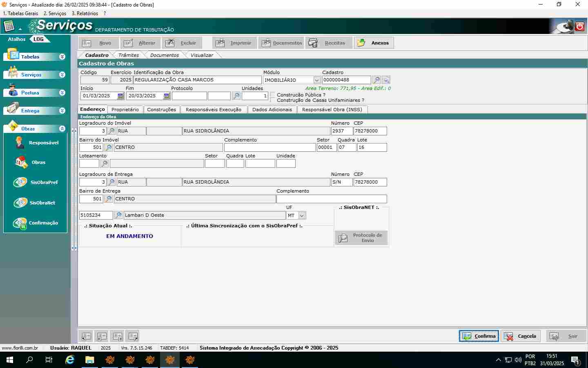Viewport: 588px width, 368px height.
Task: Check the Construção Pública checkbox
Action: point(273,95)
